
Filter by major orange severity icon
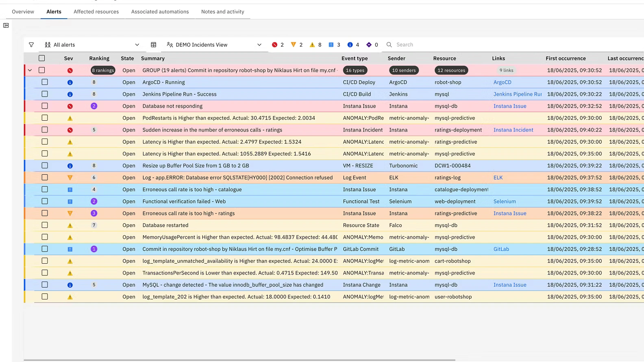click(x=294, y=45)
